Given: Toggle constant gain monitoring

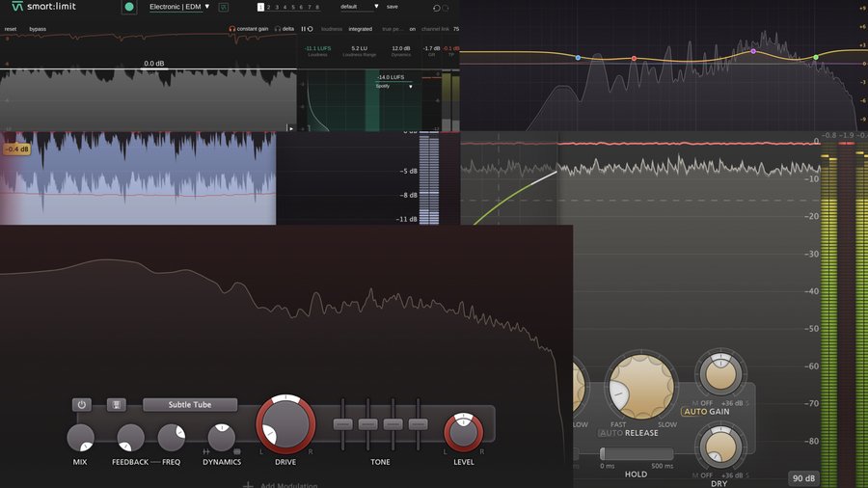Looking at the screenshot, I should click(249, 29).
